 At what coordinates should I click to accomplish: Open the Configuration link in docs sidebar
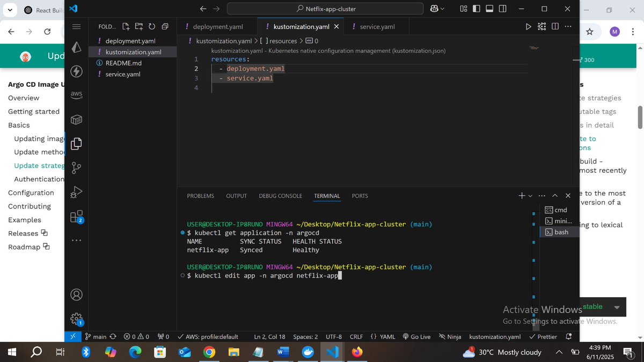(31, 193)
